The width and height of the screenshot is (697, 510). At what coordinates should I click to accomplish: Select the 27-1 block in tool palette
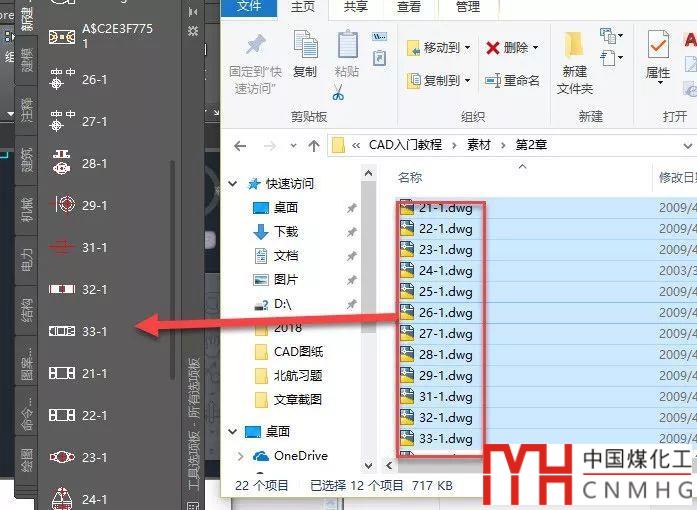[x=78, y=121]
